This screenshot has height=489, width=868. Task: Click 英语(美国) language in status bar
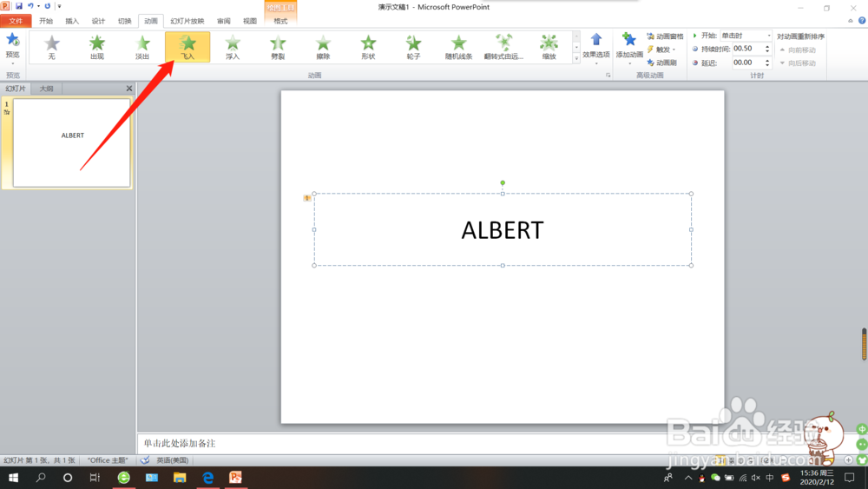click(172, 460)
